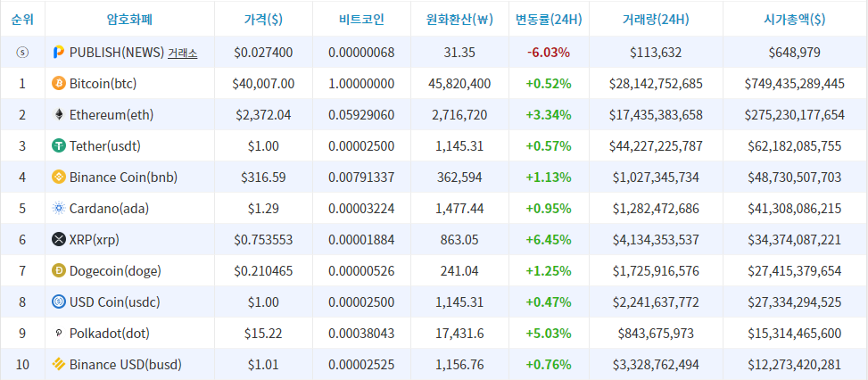
Task: Click Binance Coin bitcoin ratio 0.00791337
Action: pos(361,178)
